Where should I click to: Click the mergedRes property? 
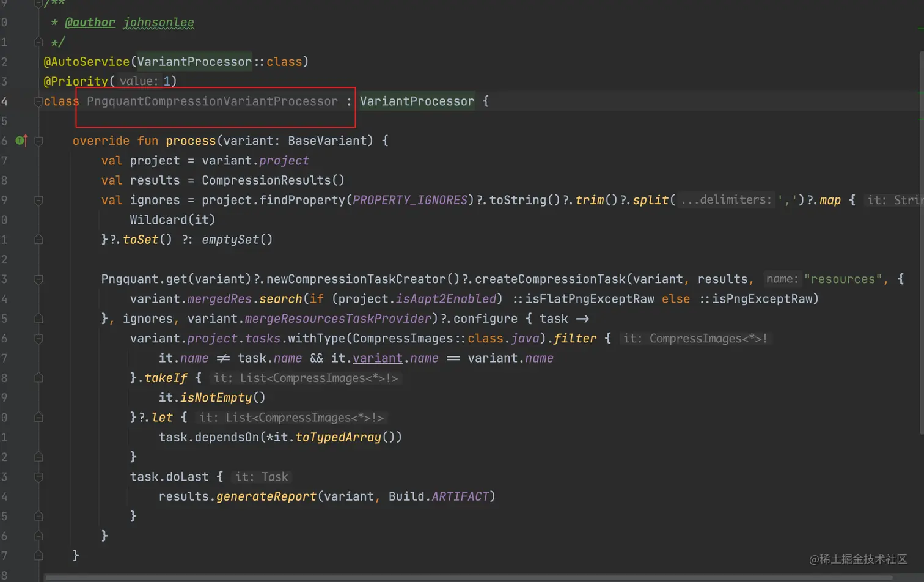tap(219, 299)
